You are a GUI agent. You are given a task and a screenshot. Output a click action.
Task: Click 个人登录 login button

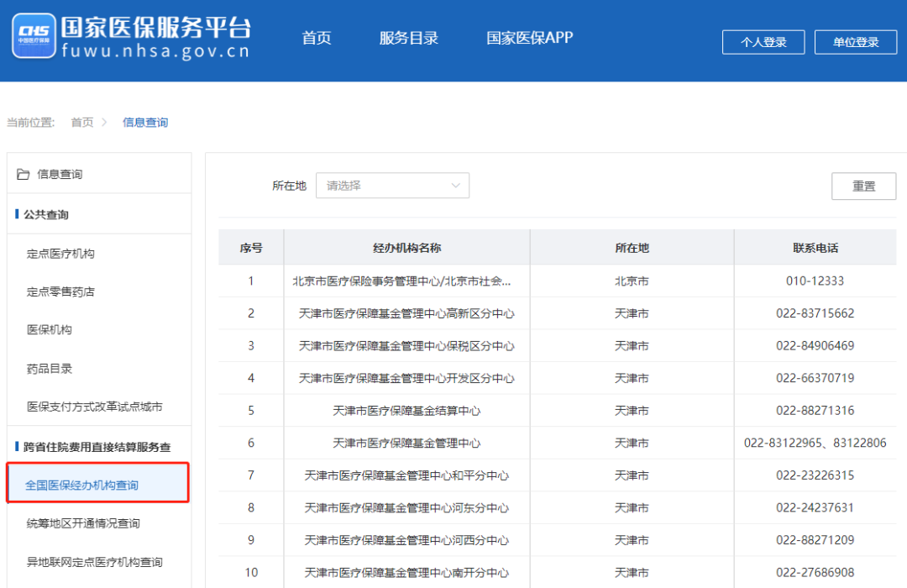tap(763, 42)
